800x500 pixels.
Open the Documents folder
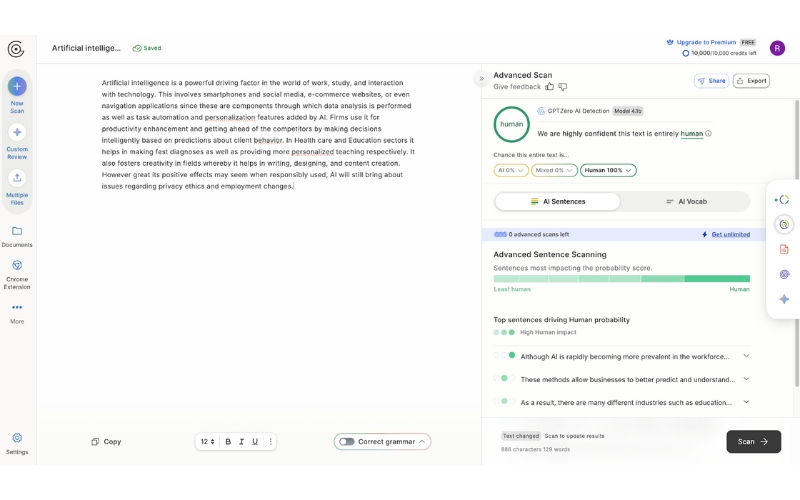coord(17,237)
